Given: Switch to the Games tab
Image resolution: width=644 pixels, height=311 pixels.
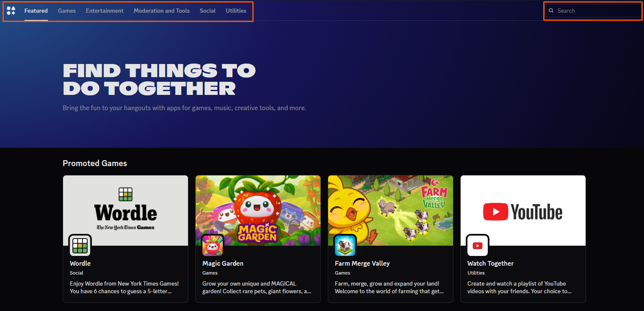Looking at the screenshot, I should pos(67,11).
